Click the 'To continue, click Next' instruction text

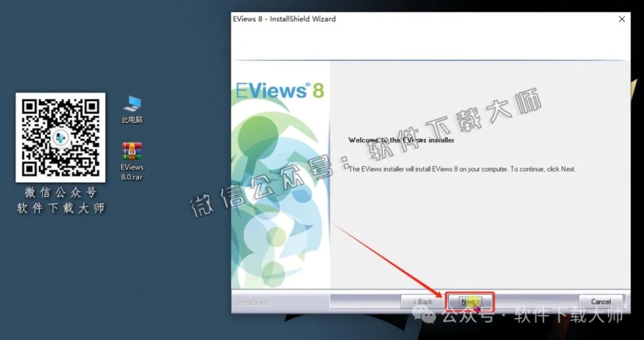[543, 169]
